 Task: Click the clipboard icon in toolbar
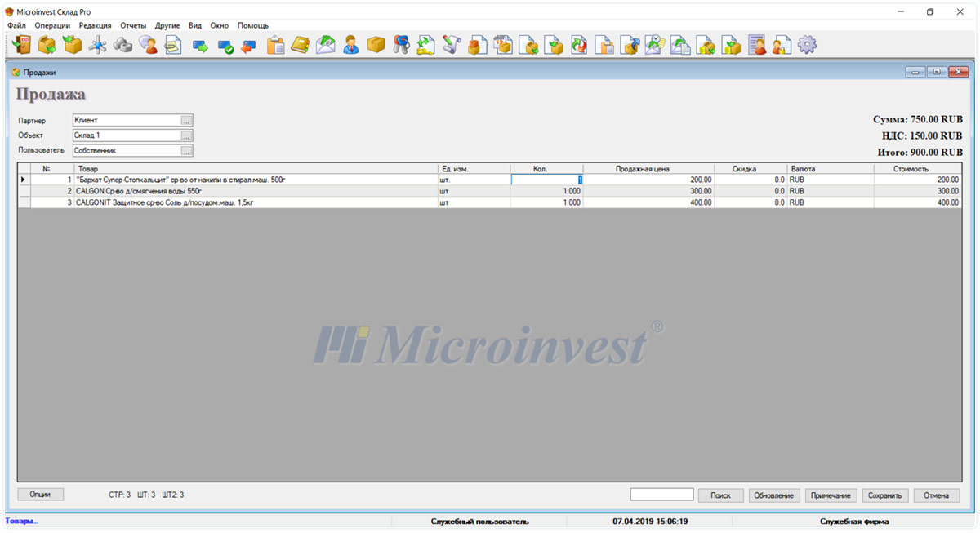tap(276, 45)
